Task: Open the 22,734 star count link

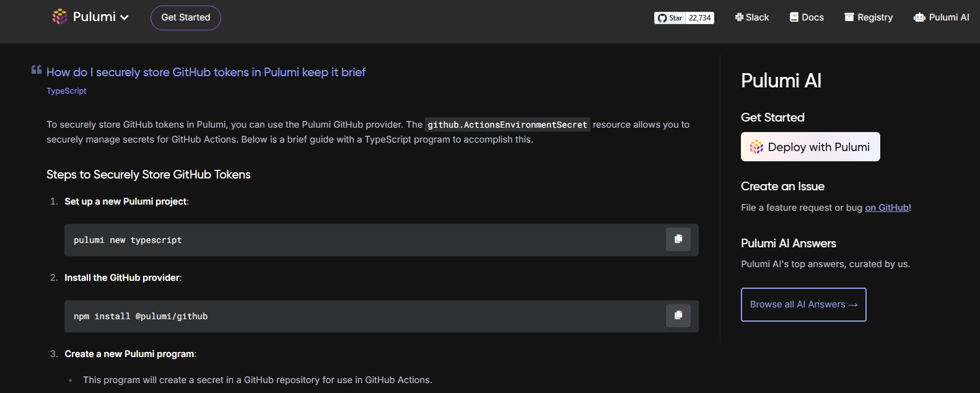Action: 700,18
